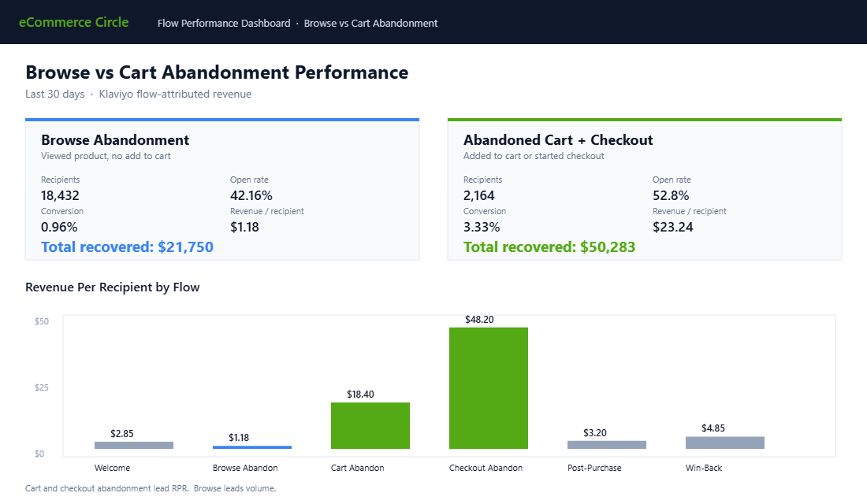Click the Cart Abandon axis label
The width and height of the screenshot is (867, 504).
pyautogui.click(x=358, y=468)
